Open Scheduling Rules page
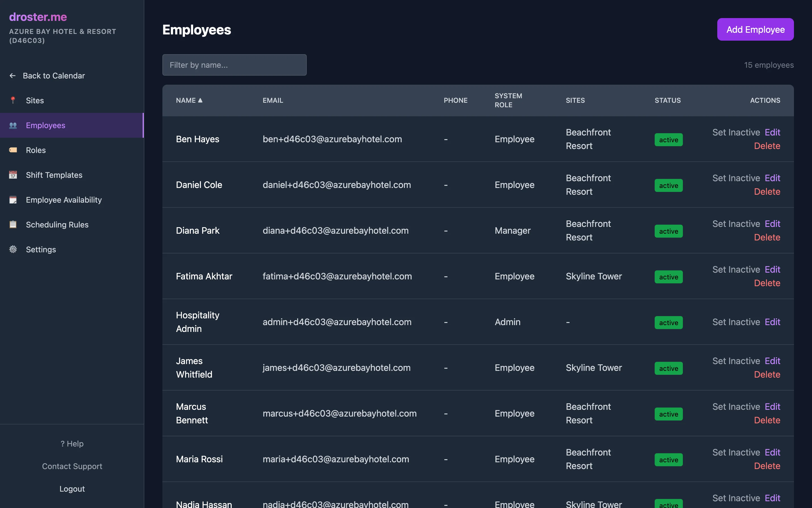 72,225
